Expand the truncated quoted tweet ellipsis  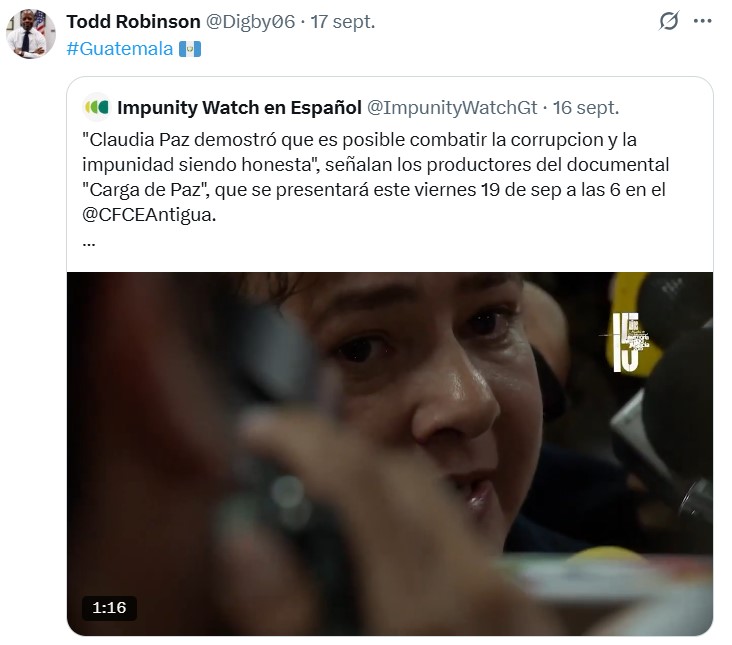(x=89, y=244)
